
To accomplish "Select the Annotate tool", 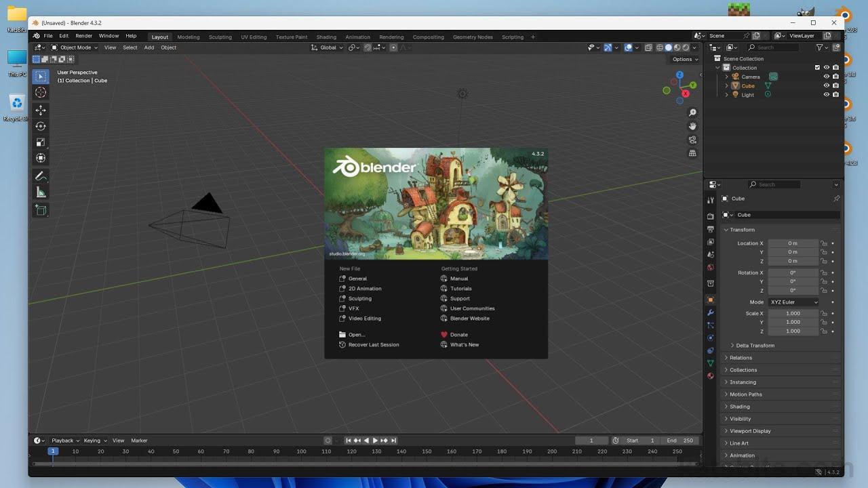I will [41, 176].
